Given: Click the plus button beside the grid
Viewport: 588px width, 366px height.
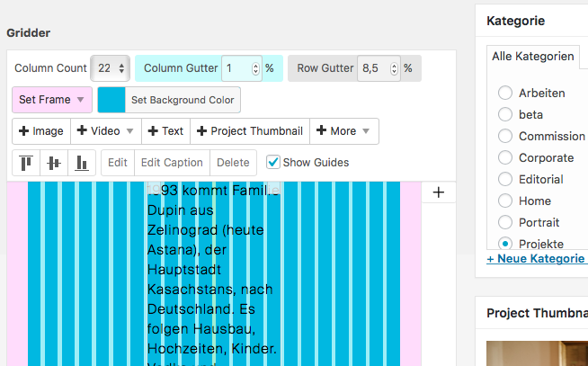Looking at the screenshot, I should tap(439, 192).
